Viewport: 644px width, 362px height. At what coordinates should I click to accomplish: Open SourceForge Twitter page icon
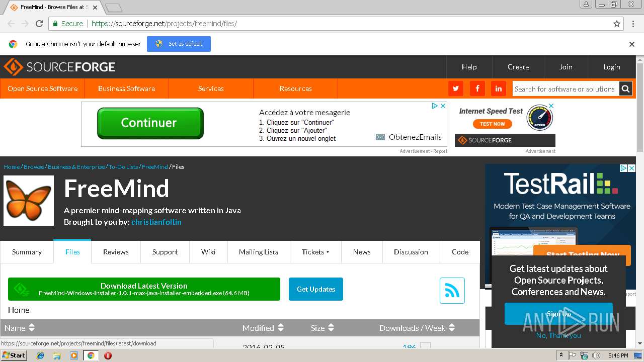click(456, 88)
